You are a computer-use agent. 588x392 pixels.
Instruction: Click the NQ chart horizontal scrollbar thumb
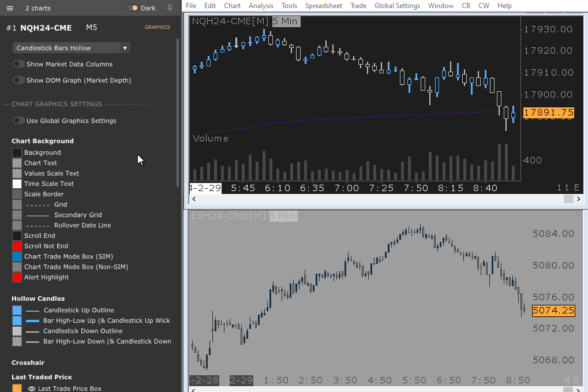click(x=568, y=199)
